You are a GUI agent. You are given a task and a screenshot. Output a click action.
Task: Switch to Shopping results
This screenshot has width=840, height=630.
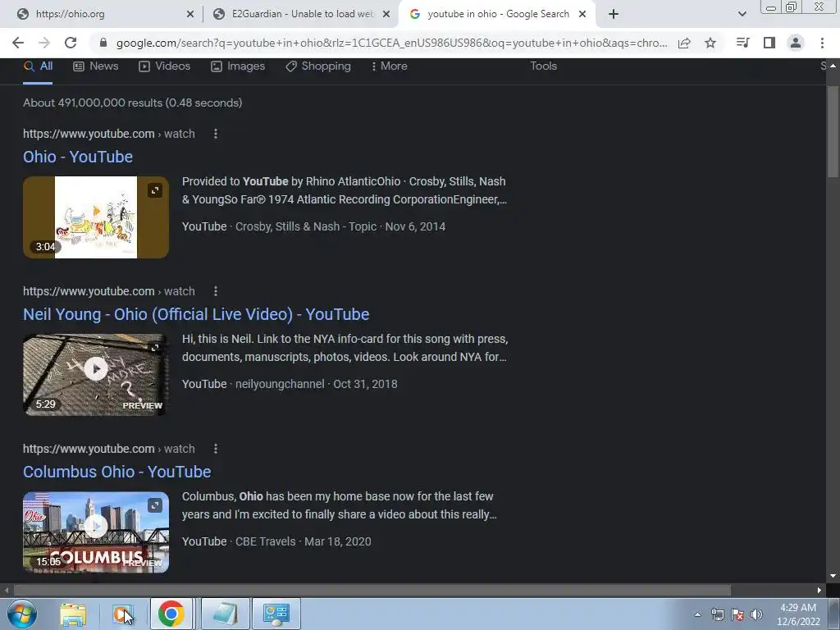[x=318, y=66]
